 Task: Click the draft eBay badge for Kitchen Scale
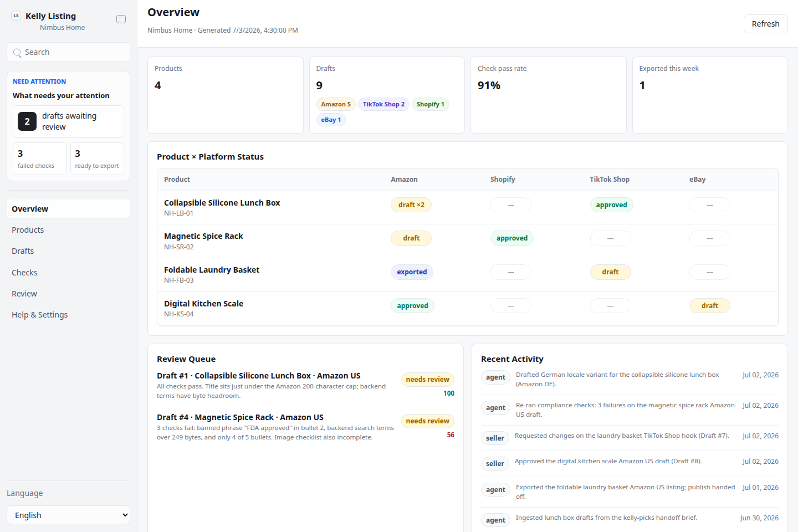(709, 306)
